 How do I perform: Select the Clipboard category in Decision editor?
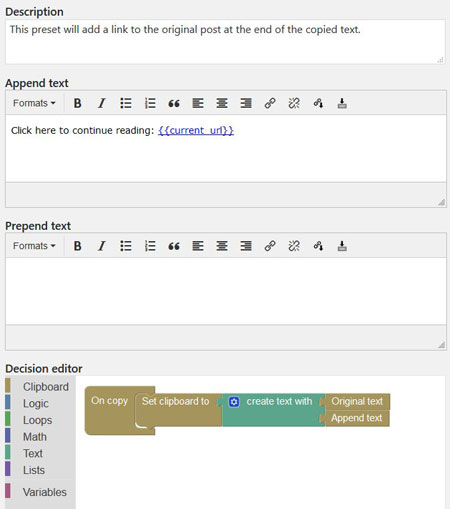pyautogui.click(x=46, y=387)
